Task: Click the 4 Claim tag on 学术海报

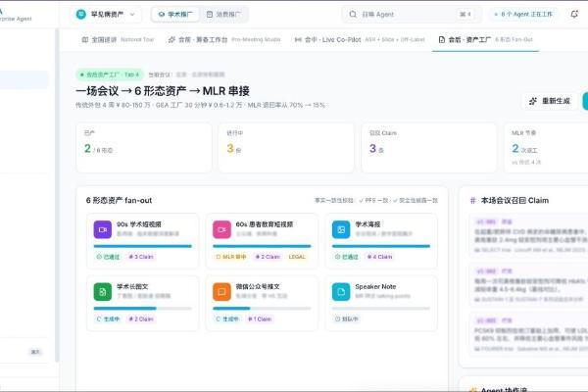Action: (379, 257)
